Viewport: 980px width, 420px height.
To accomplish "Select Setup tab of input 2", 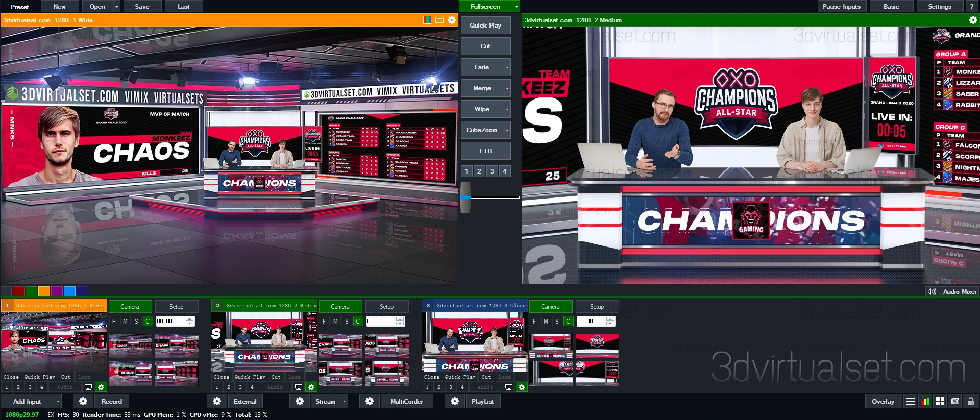I will [x=386, y=307].
